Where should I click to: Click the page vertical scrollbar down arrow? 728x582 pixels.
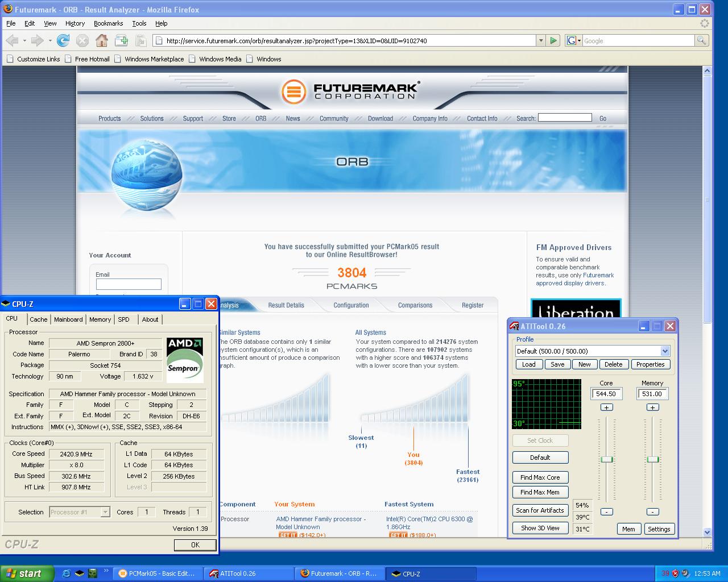(708, 533)
